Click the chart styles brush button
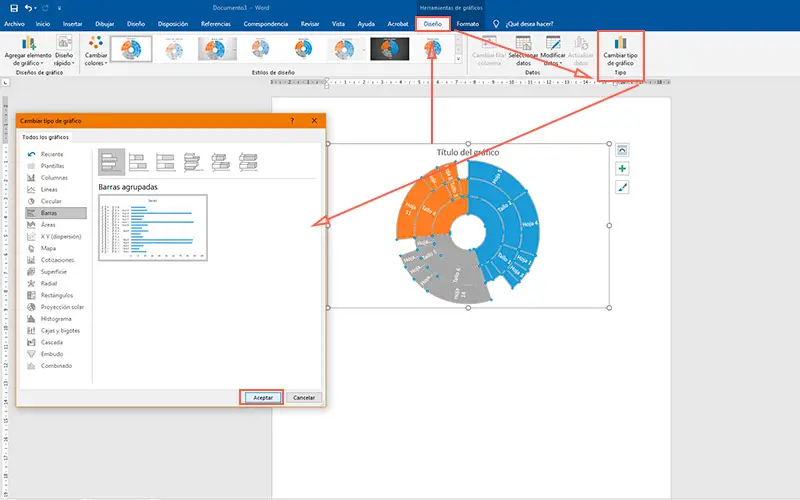 (622, 188)
